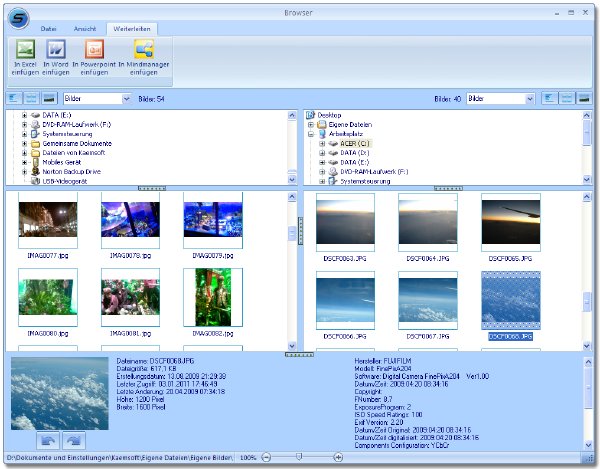Image resolution: width=600 pixels, height=469 pixels.
Task: Select DATA (D:) in right tree
Action: tap(355, 153)
